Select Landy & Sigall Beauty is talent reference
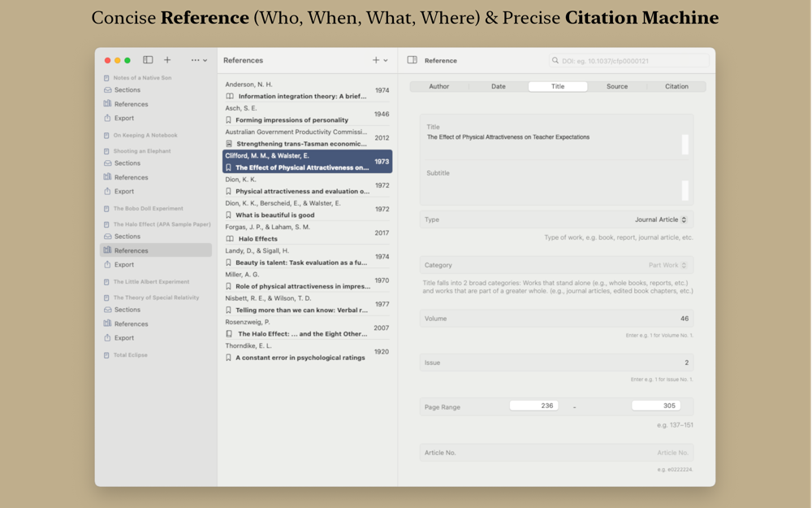 (307, 257)
